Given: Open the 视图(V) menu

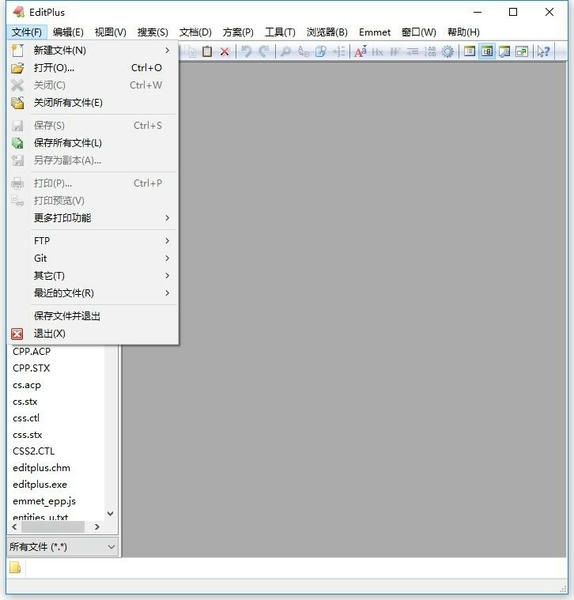Looking at the screenshot, I should [x=110, y=32].
